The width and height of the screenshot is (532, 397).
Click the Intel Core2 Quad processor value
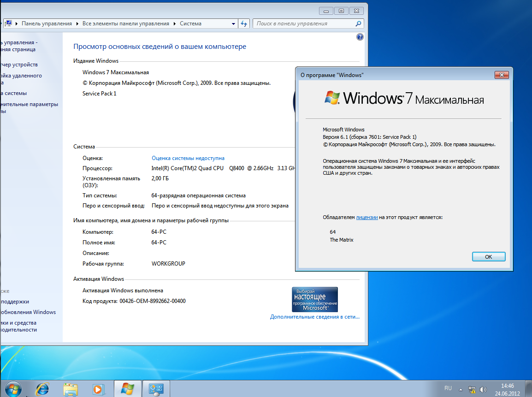click(223, 168)
